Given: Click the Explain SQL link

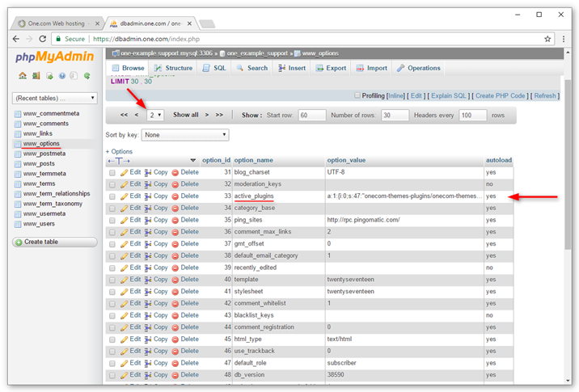Looking at the screenshot, I should 449,95.
